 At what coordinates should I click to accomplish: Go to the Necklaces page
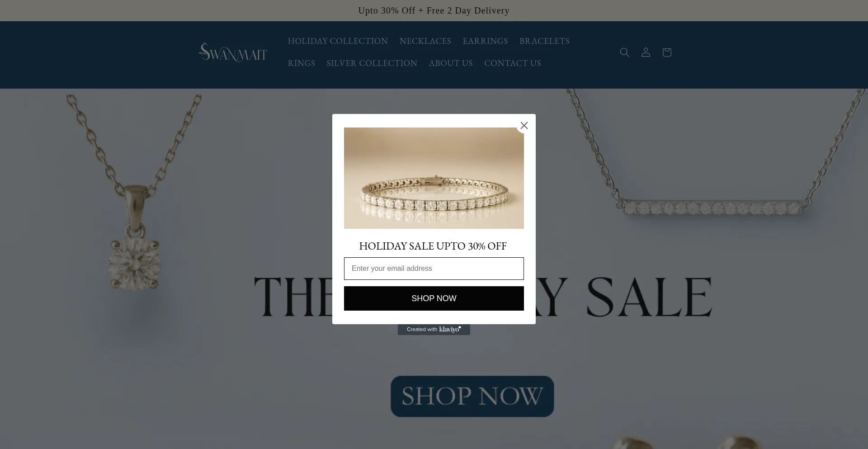point(425,41)
